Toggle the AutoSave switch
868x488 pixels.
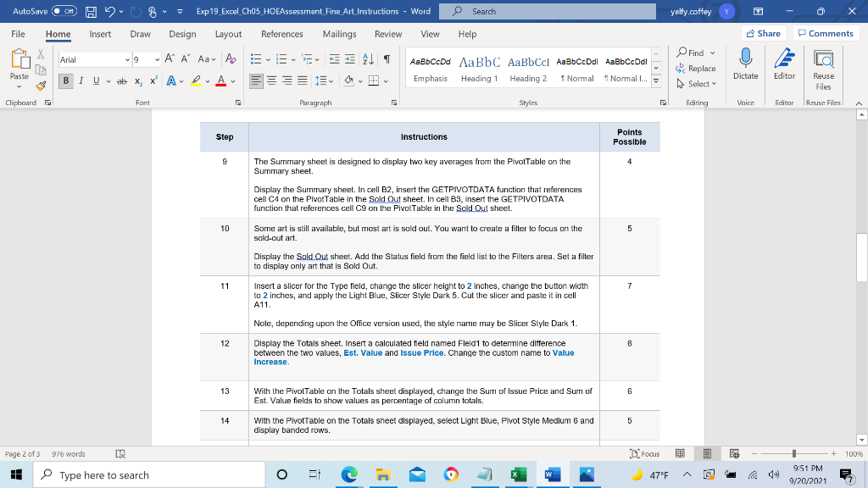pos(64,11)
